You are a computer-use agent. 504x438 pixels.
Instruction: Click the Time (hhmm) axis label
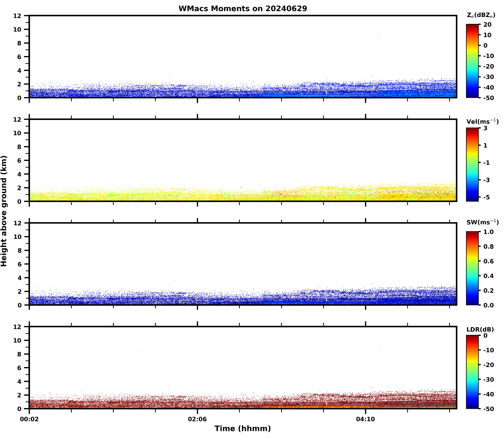coord(243,428)
